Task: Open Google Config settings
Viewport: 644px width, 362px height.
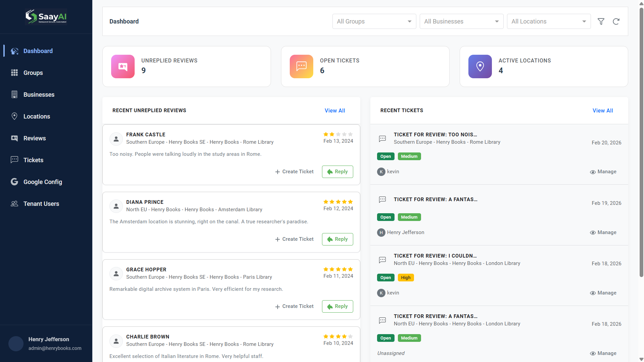Action: [43, 182]
